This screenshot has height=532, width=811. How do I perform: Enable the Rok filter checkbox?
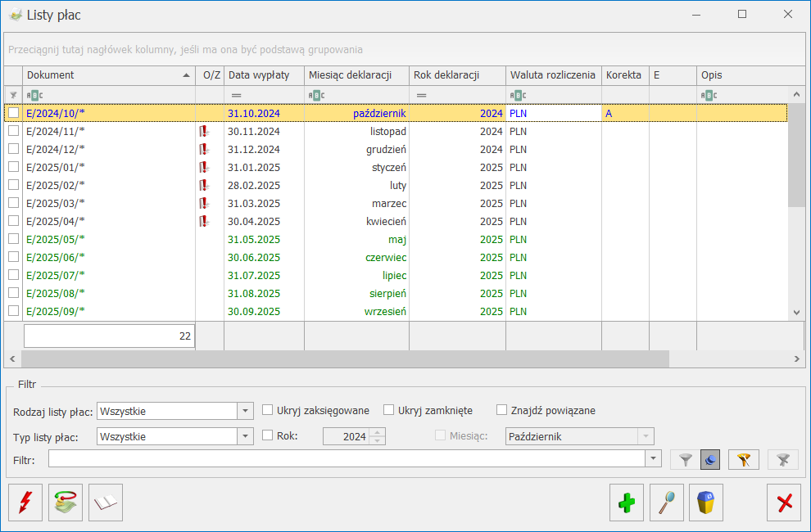[x=267, y=435]
